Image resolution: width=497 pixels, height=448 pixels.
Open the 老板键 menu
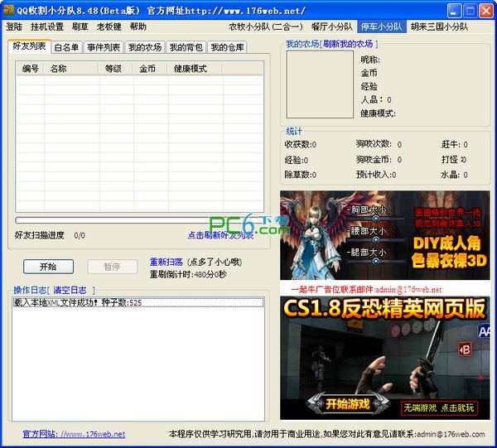tap(109, 27)
